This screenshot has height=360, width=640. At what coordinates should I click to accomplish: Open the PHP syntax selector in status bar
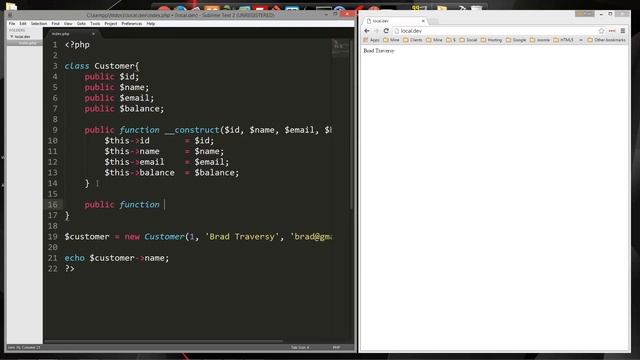pos(336,347)
